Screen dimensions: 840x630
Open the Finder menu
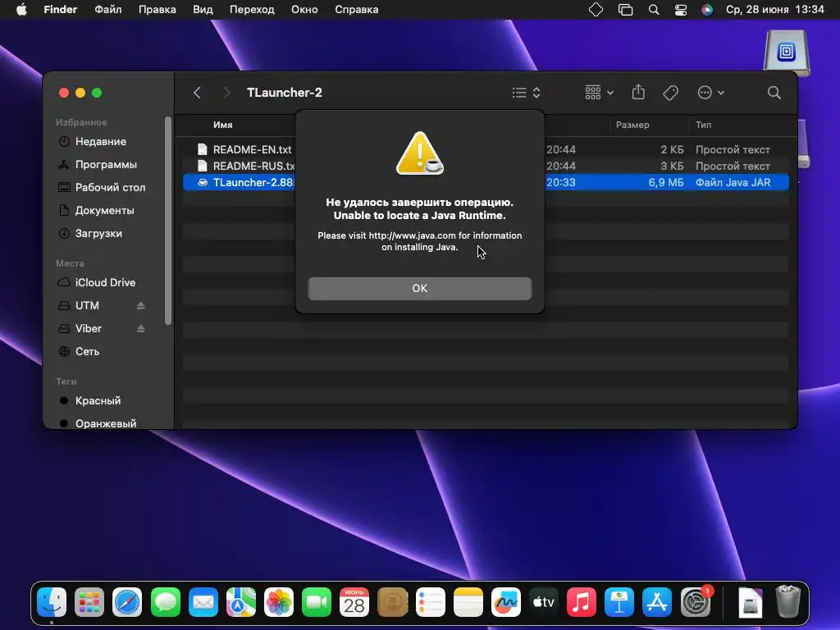[61, 10]
